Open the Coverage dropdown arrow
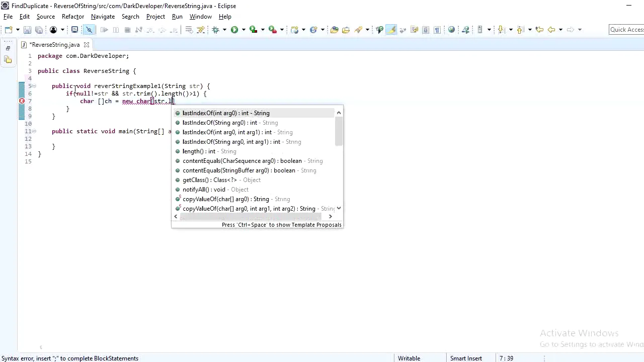The height and width of the screenshot is (362, 644). (263, 30)
